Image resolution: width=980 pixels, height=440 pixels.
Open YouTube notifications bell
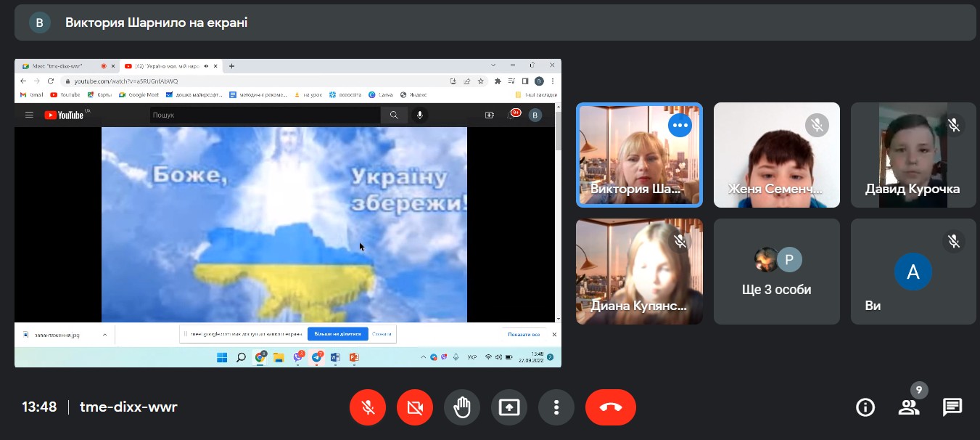click(514, 114)
